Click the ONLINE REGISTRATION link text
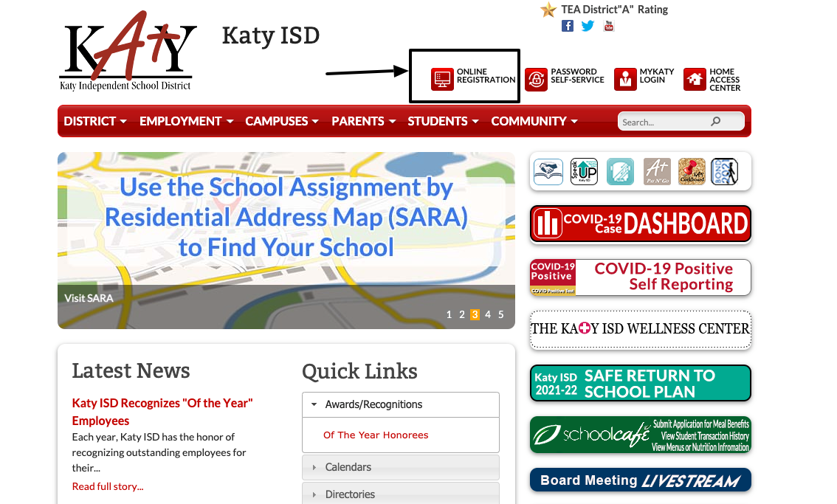 pos(486,76)
